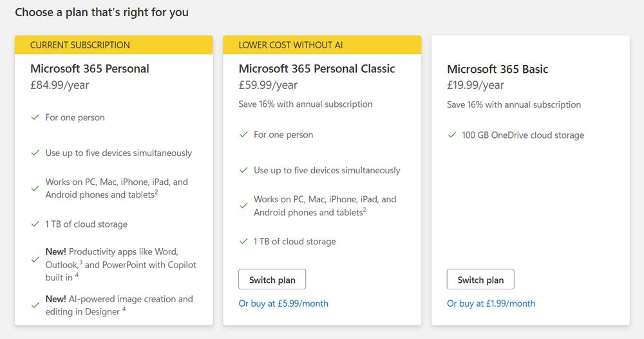Open the 'Or buy at £1.99/month' link
The width and height of the screenshot is (644, 339).
[491, 304]
